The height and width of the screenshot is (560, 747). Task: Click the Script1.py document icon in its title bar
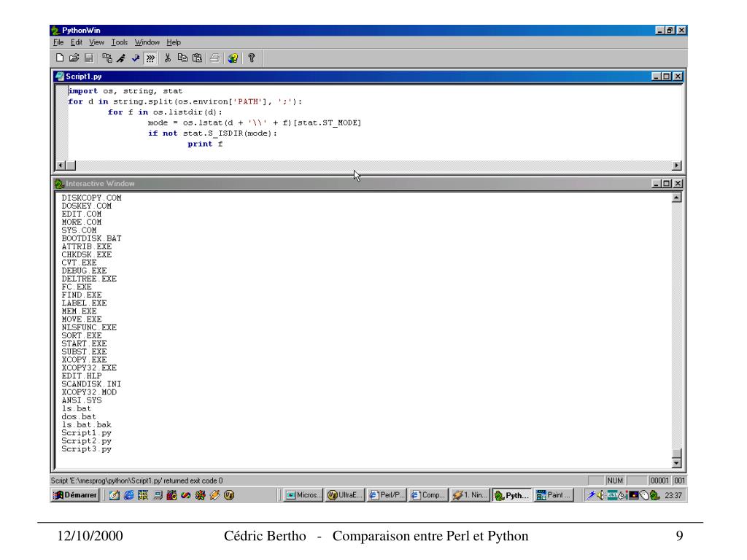[x=60, y=76]
